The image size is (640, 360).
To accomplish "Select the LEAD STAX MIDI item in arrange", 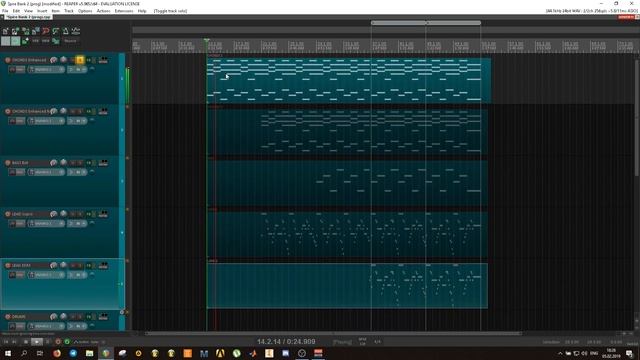I will pos(347,286).
